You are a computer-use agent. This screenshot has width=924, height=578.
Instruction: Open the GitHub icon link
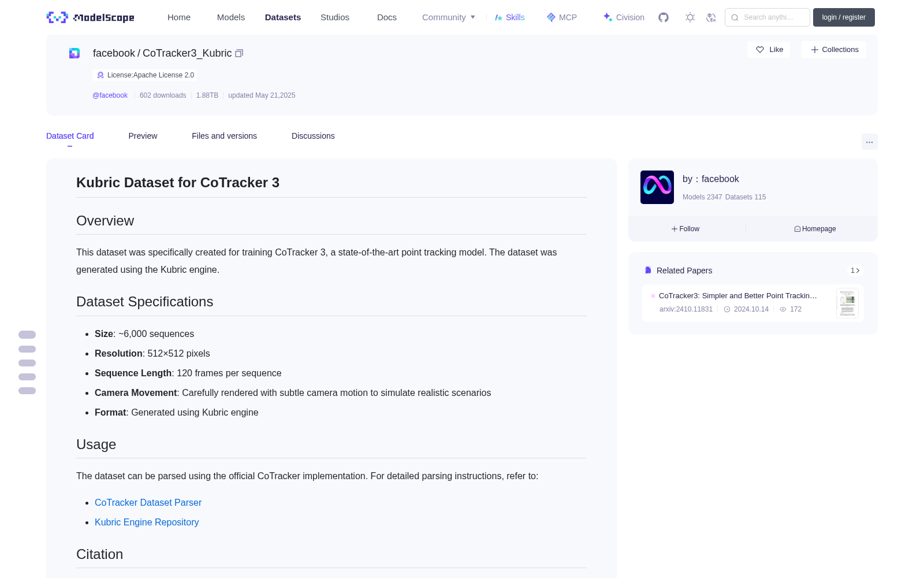664,17
